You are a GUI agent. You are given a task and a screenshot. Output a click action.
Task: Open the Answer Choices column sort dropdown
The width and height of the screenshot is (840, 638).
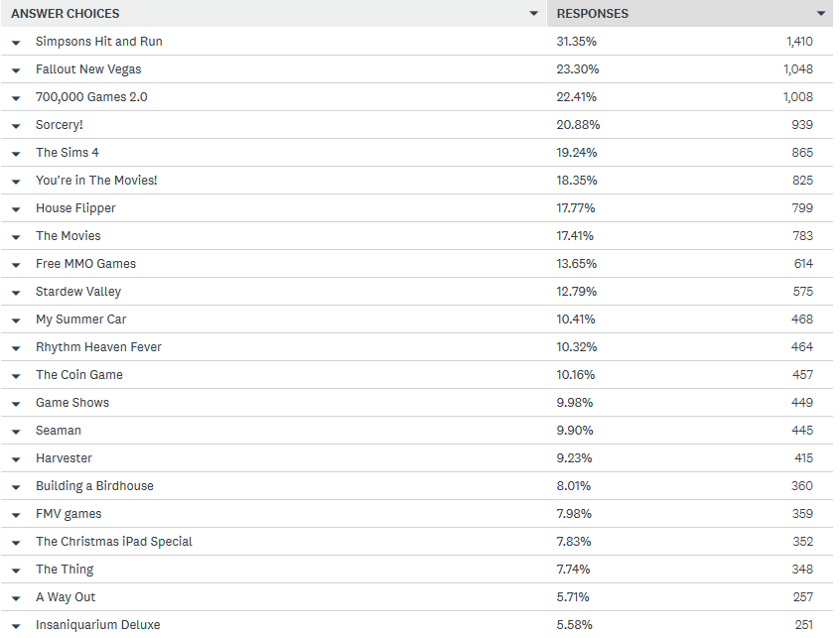pyautogui.click(x=535, y=14)
